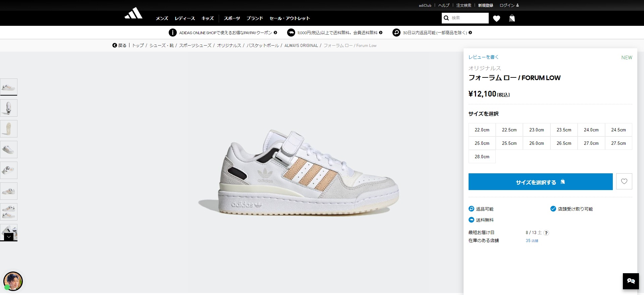Click the login user icon
The width and height of the screenshot is (644, 295).
pyautogui.click(x=517, y=5)
